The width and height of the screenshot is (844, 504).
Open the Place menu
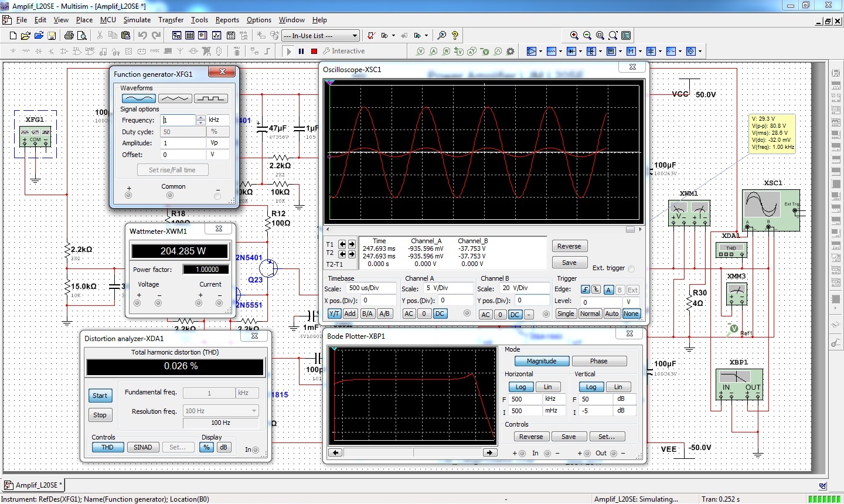84,20
